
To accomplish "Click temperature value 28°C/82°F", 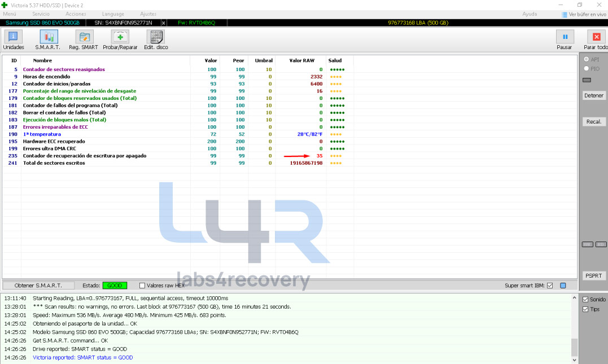I will [x=310, y=134].
